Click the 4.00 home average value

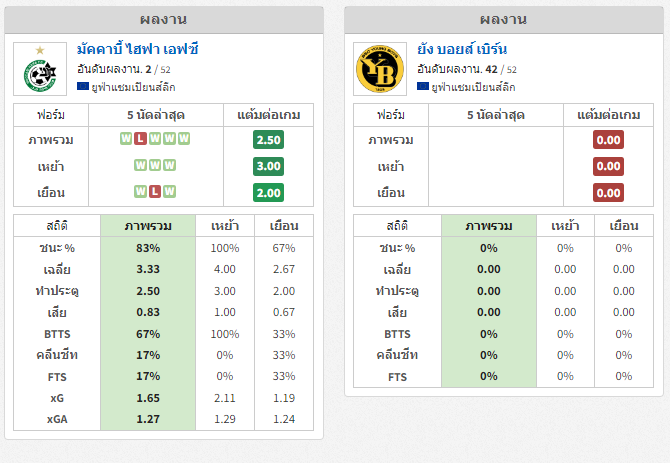(x=225, y=270)
